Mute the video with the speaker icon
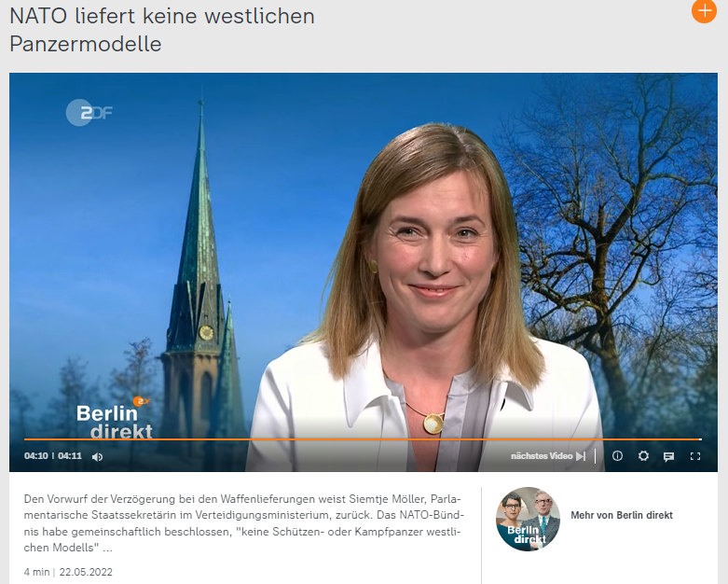The width and height of the screenshot is (728, 584). coord(98,456)
